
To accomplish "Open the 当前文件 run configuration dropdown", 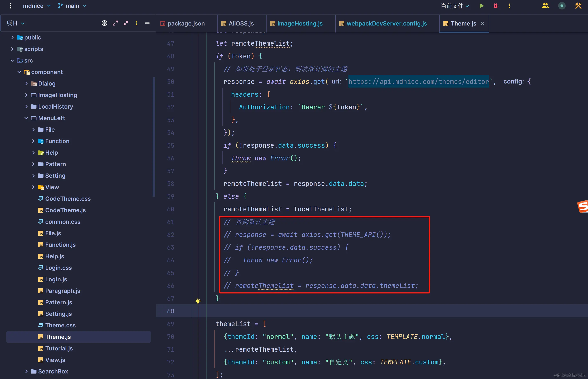I will [x=455, y=6].
